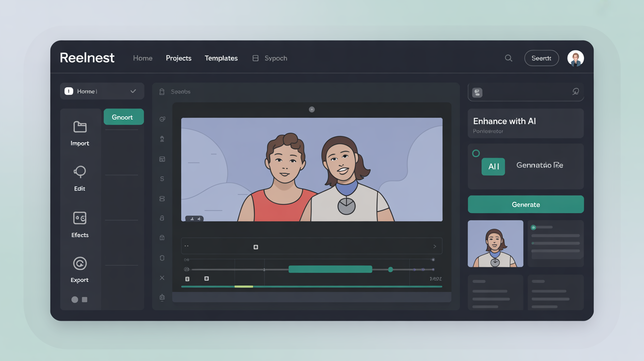
Task: Open the Import folder tool
Action: click(x=80, y=133)
